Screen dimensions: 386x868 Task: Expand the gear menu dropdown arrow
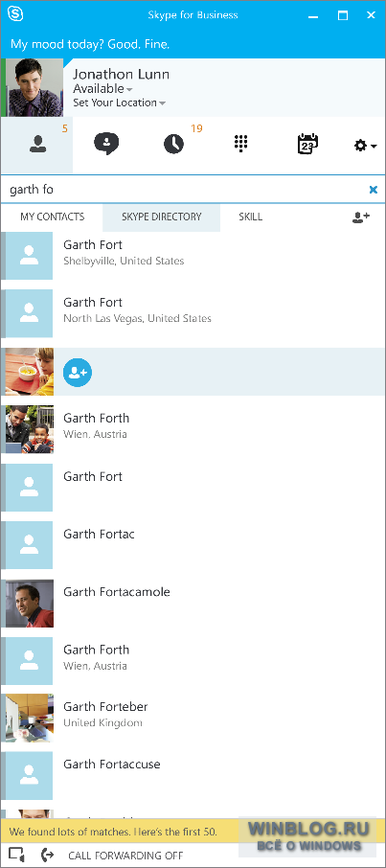click(x=375, y=147)
